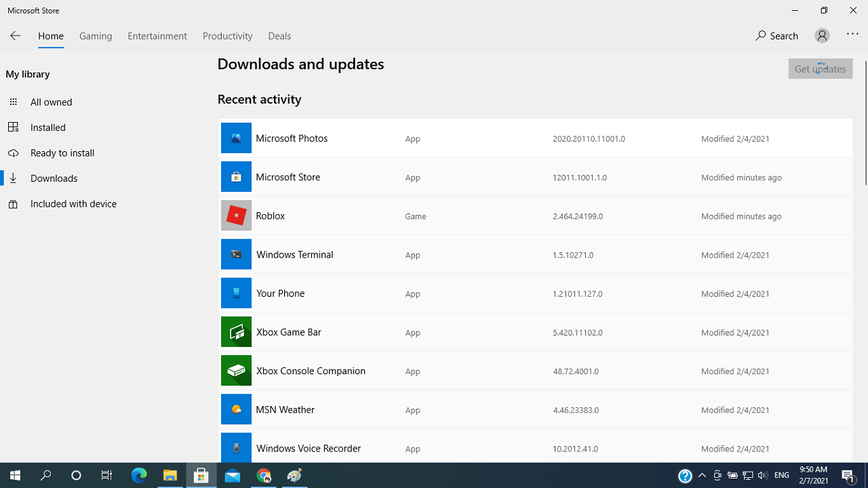Click the Windows Voice Recorder icon
The image size is (868, 488).
pyautogui.click(x=236, y=448)
